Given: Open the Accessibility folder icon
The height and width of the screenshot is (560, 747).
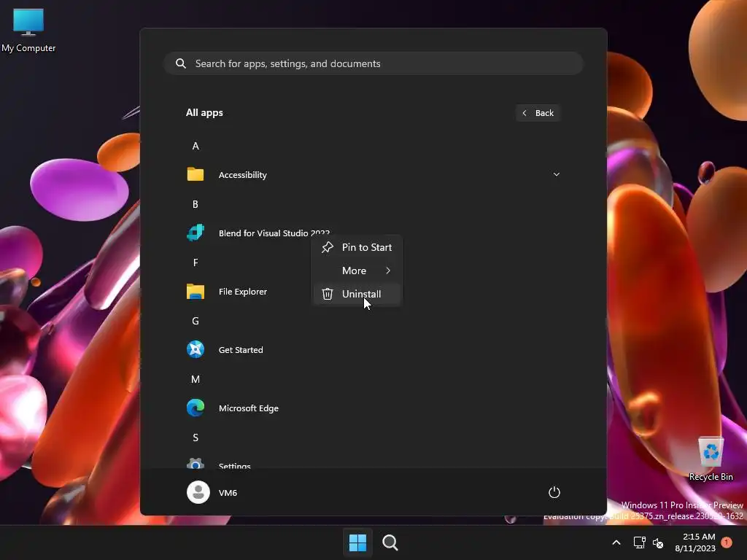Looking at the screenshot, I should tap(196, 174).
